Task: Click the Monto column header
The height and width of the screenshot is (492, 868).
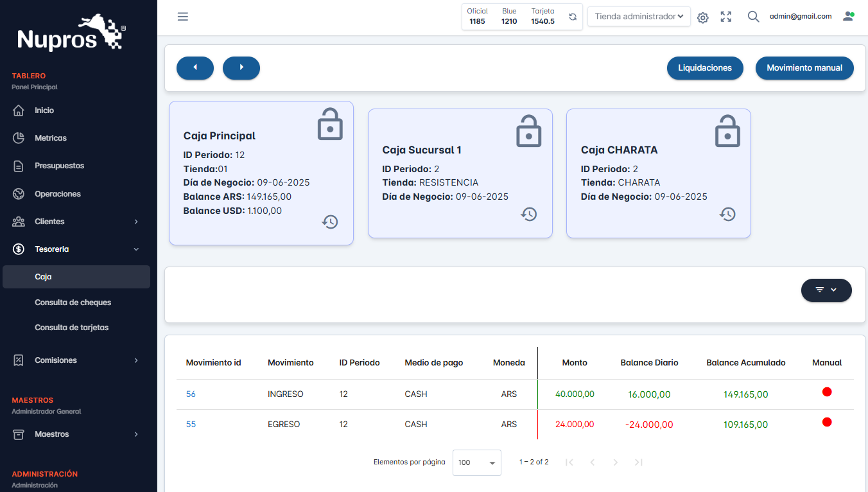Action: pyautogui.click(x=575, y=363)
